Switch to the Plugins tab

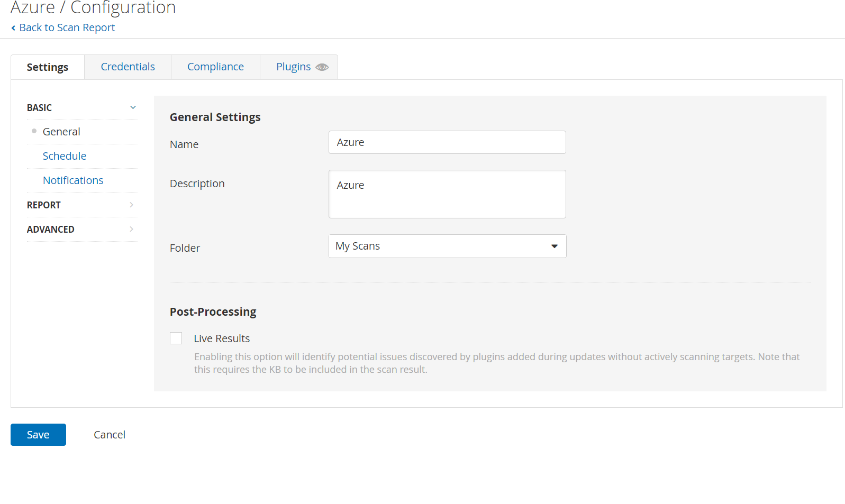(293, 67)
